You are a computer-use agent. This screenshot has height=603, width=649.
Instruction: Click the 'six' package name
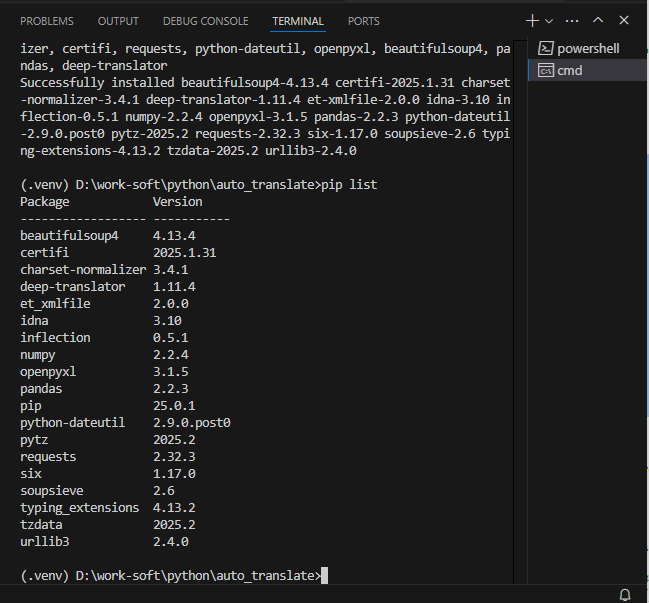click(x=31, y=473)
